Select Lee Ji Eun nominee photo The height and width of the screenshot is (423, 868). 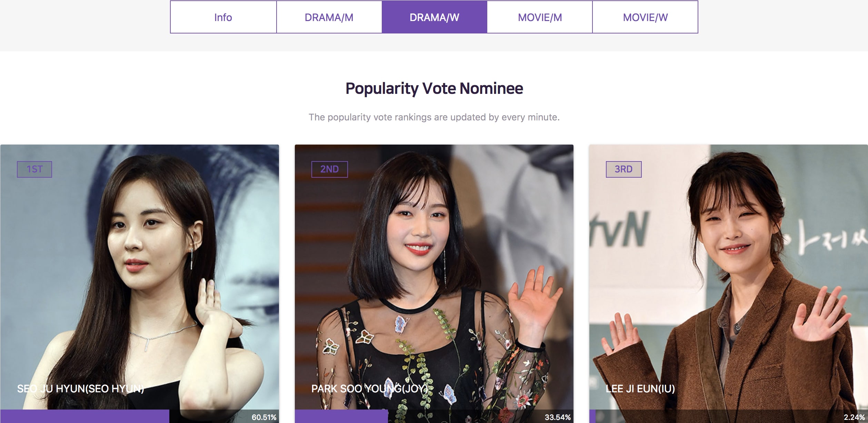728,276
